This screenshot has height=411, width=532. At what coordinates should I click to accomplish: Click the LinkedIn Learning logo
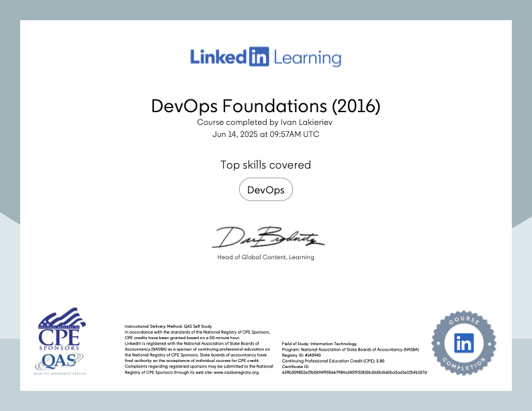coord(265,56)
